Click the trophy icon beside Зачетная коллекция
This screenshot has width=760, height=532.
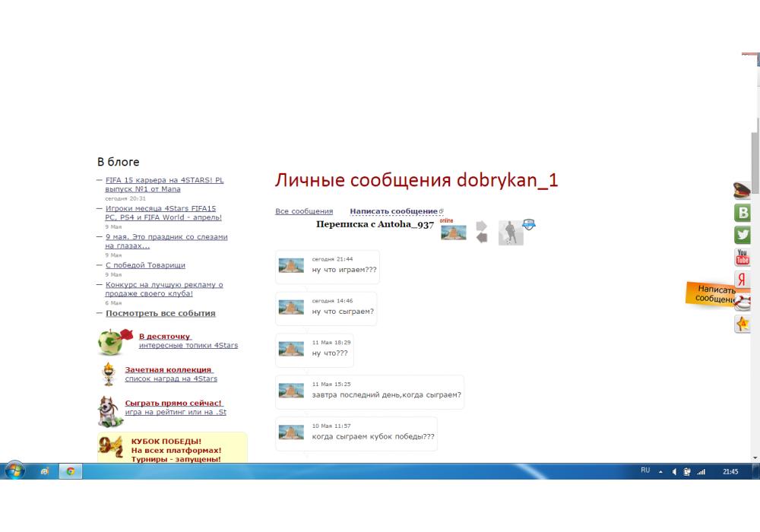[109, 374]
